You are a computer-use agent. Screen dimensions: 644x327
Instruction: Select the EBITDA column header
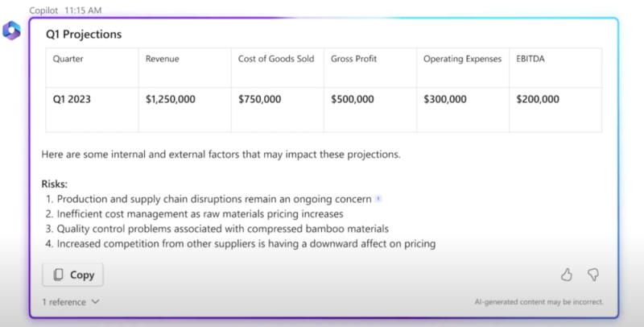pyautogui.click(x=532, y=59)
